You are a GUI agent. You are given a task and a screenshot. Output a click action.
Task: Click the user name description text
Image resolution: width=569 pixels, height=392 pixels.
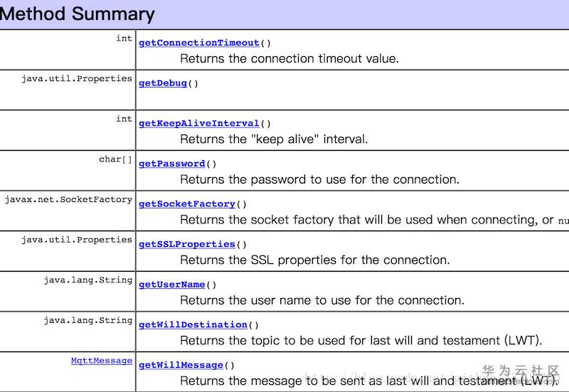(321, 300)
